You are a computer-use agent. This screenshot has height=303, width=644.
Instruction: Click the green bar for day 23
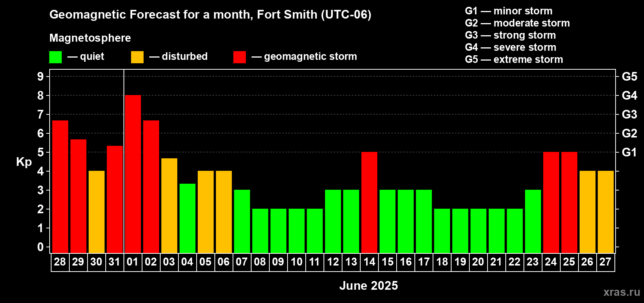coord(533,222)
